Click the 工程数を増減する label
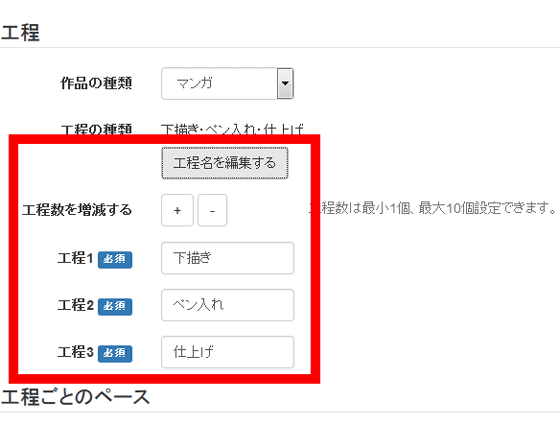Screen dimensions: 560x425 tap(77, 210)
